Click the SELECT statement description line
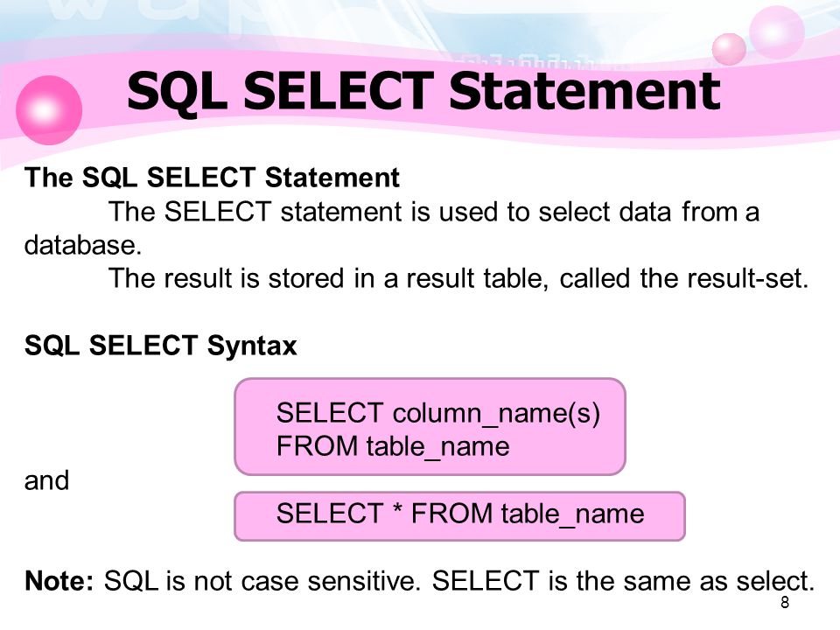Viewport: 840px width, 630px height. coord(434,212)
